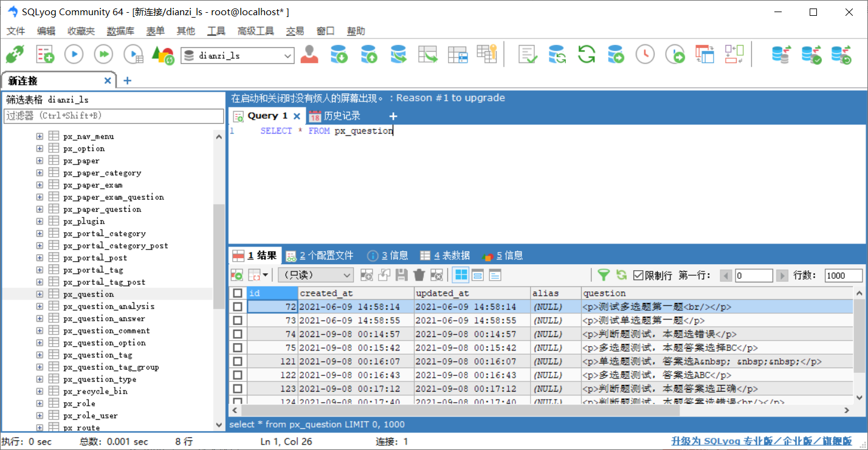Screen dimensions: 868x450
Task: Click inside the 行数 value field
Action: point(842,275)
